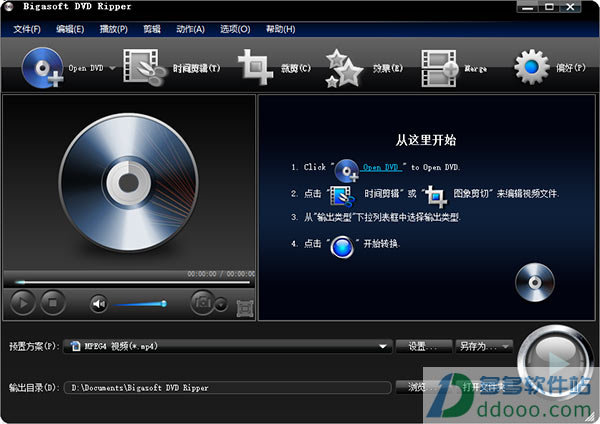
Task: Expand the Open DVD dropdown arrow
Action: pyautogui.click(x=112, y=68)
